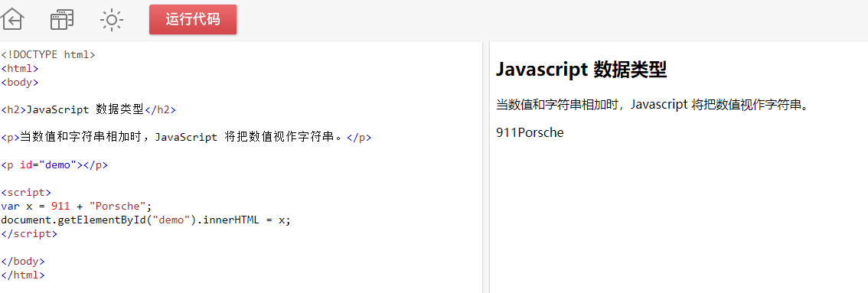This screenshot has width=868, height=293.
Task: Switch the editor layout with the window icon
Action: click(62, 20)
